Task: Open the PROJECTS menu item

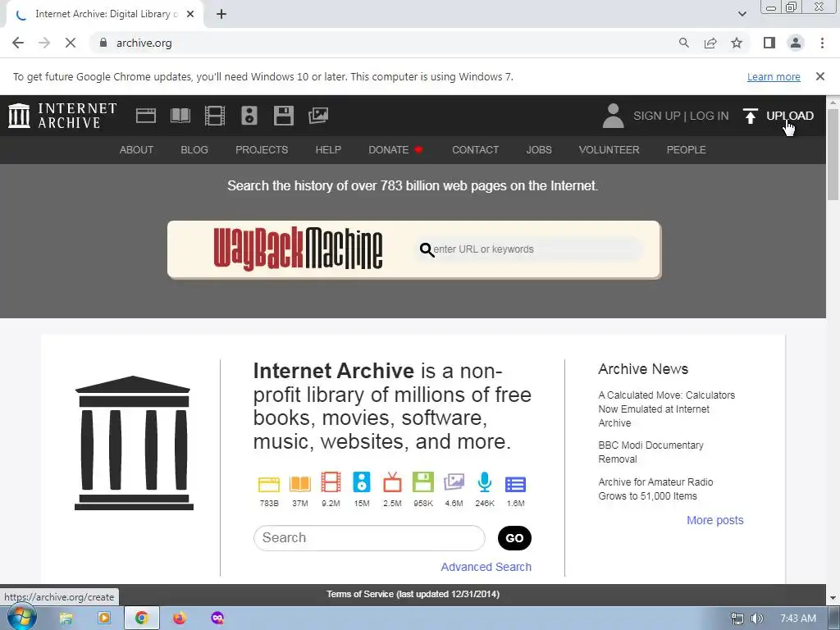Action: pyautogui.click(x=262, y=150)
